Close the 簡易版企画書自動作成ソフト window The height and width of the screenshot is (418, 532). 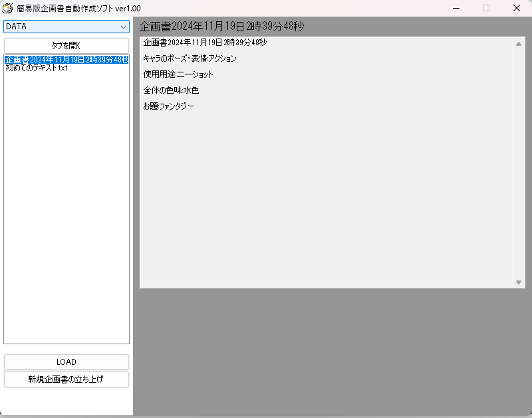tap(517, 8)
